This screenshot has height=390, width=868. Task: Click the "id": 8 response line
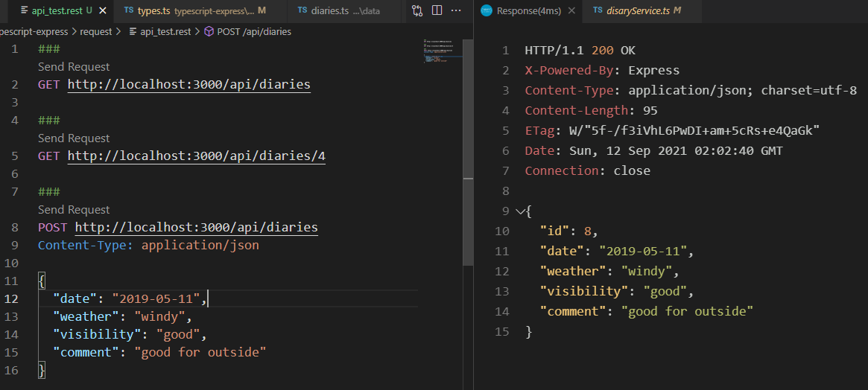(569, 231)
